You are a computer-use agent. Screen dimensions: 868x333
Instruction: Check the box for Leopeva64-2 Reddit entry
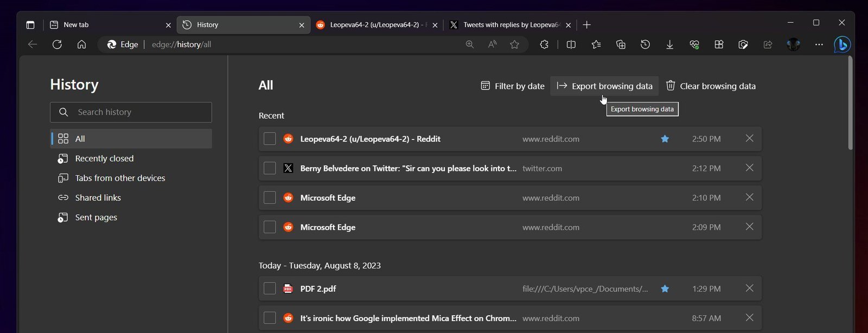[270, 139]
